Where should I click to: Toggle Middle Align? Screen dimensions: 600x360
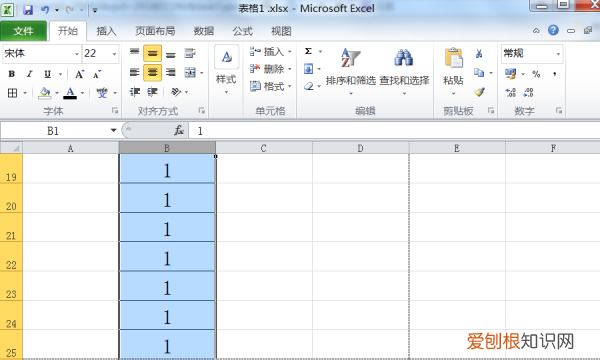pyautogui.click(x=152, y=53)
